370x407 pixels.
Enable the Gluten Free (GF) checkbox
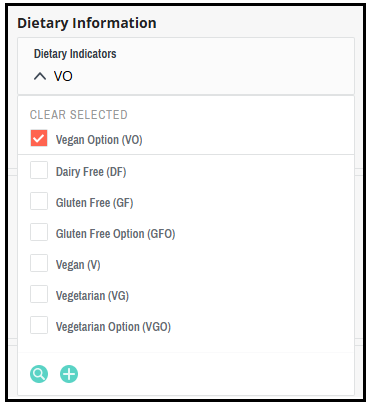pyautogui.click(x=39, y=201)
